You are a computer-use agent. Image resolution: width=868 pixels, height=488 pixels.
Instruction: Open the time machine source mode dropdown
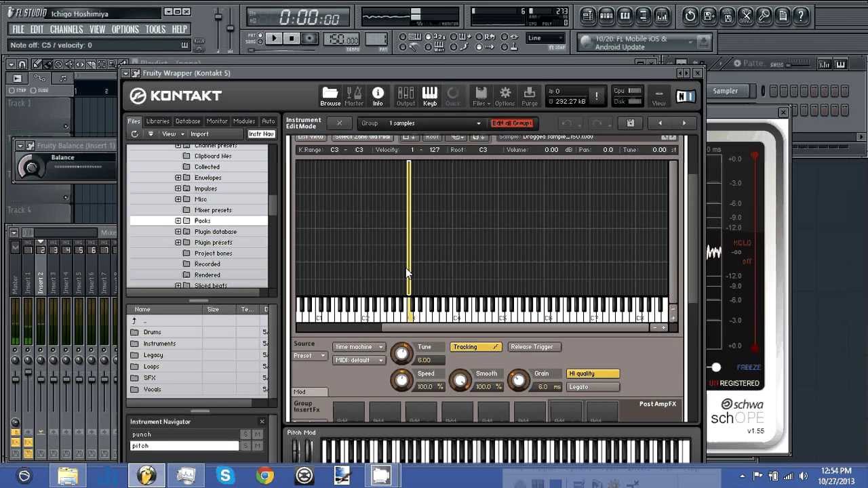click(x=359, y=347)
